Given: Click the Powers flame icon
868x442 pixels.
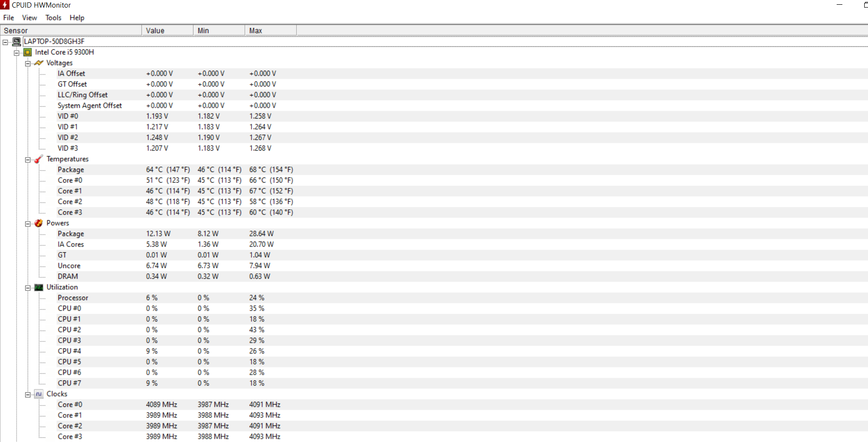Looking at the screenshot, I should coord(39,223).
